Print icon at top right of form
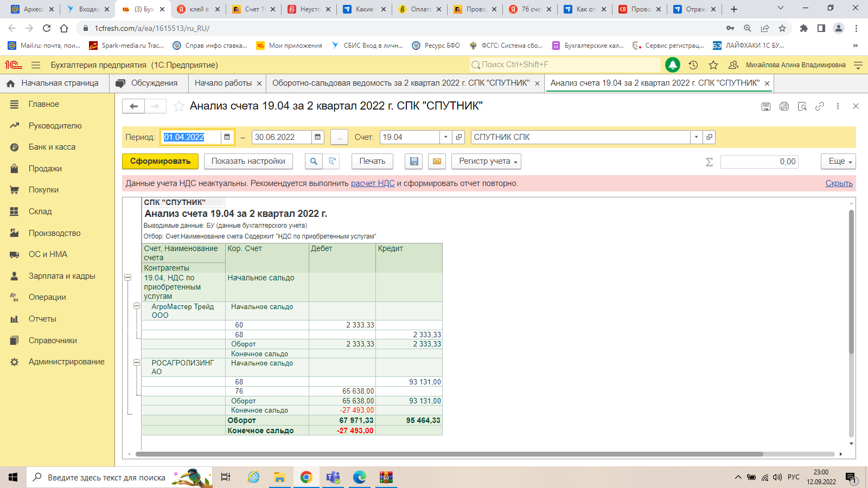This screenshot has height=488, width=868. (784, 106)
